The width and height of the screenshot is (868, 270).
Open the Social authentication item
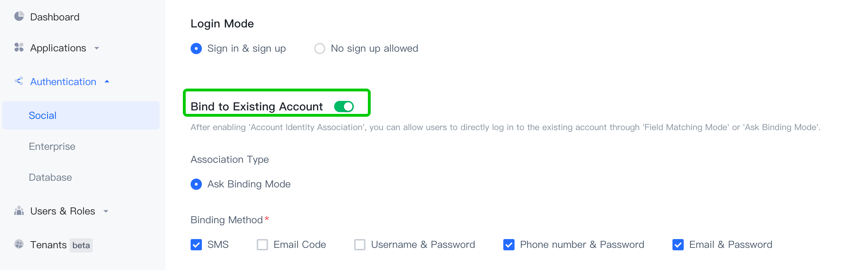coord(43,115)
